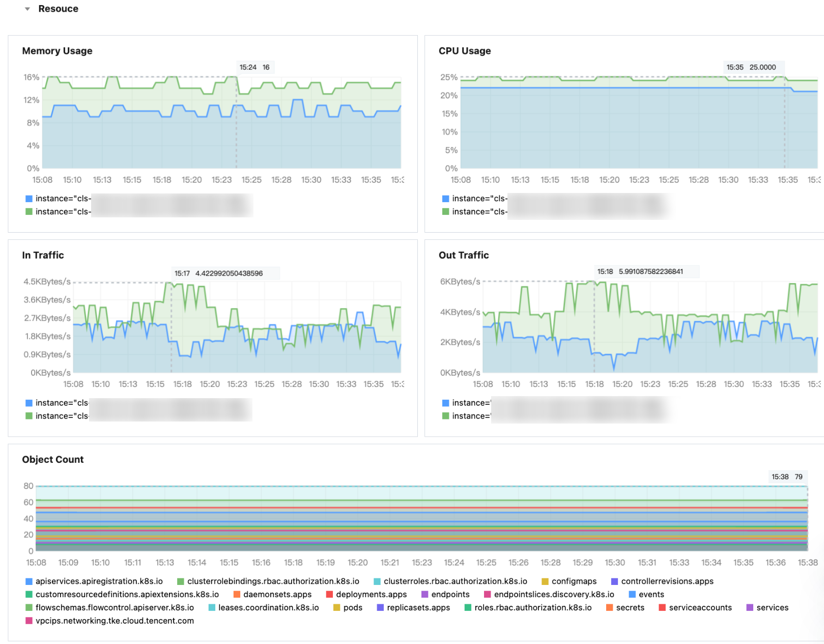
Task: Select the leases.coordination.k8s.io legend entry
Action: coord(264,608)
